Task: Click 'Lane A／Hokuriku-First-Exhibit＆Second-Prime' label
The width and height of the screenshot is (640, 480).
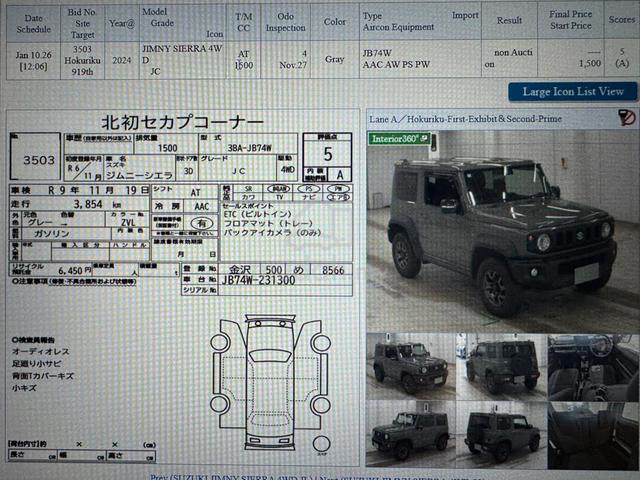Action: click(x=466, y=119)
